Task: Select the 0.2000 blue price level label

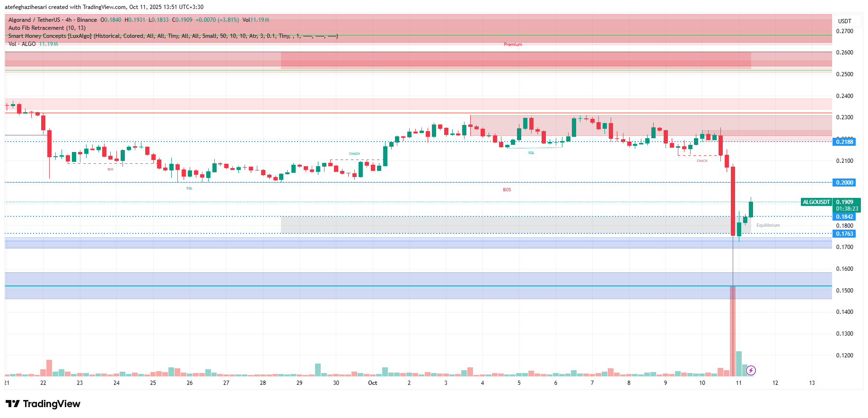Action: tap(844, 183)
